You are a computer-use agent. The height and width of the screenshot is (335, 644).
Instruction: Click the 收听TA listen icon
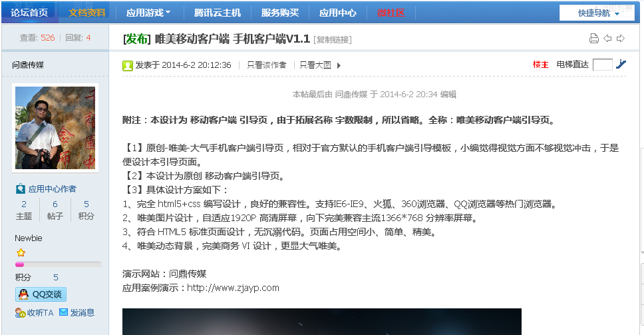coord(20,313)
